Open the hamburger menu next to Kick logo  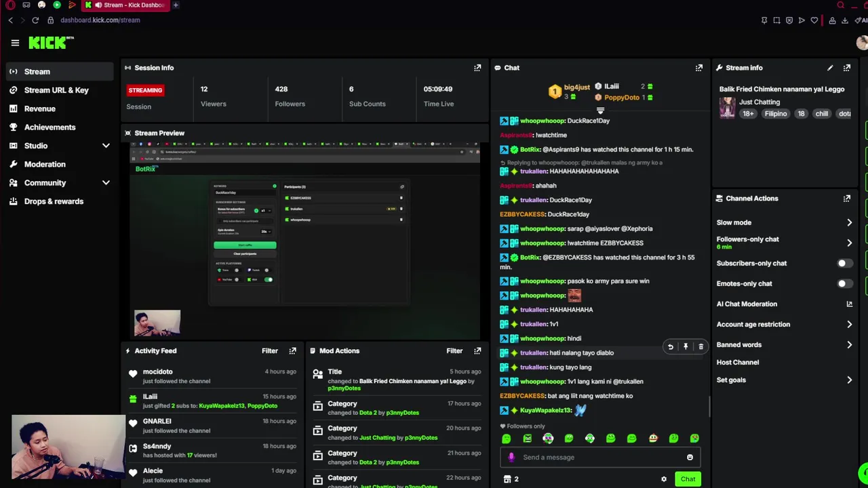15,43
